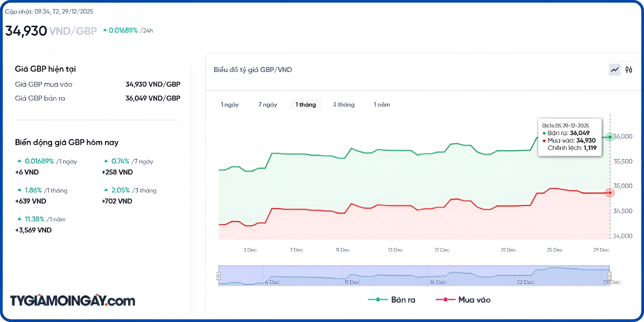Click the TYGIAMOINGAY.com logo
Image resolution: width=644 pixels, height=322 pixels.
72,301
